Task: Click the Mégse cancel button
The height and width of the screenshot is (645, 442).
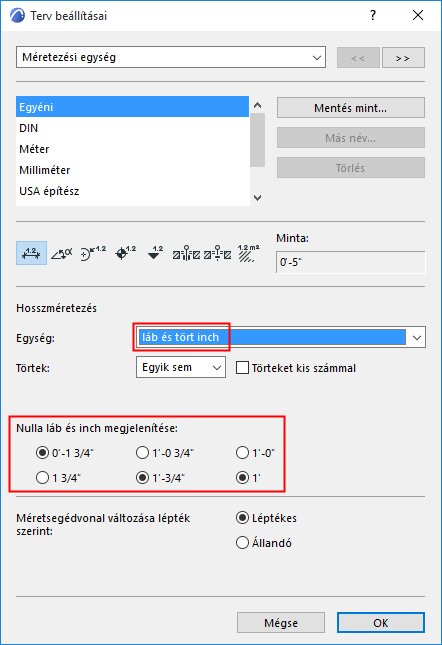Action: 281,623
